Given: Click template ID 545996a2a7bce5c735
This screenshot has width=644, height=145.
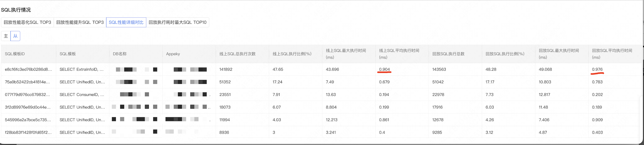Looking at the screenshot, I should point(28,120).
